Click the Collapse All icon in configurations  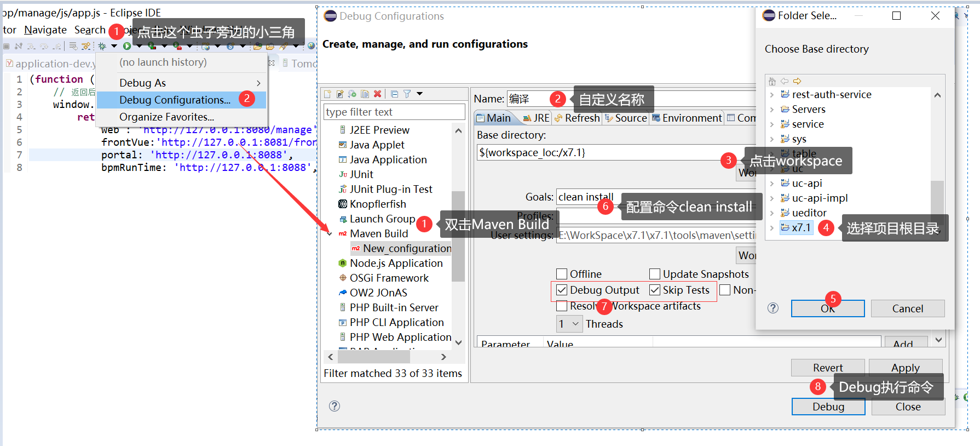(395, 94)
